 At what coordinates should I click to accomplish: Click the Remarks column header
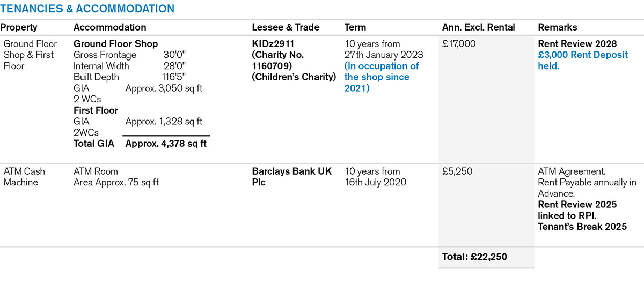point(558,27)
